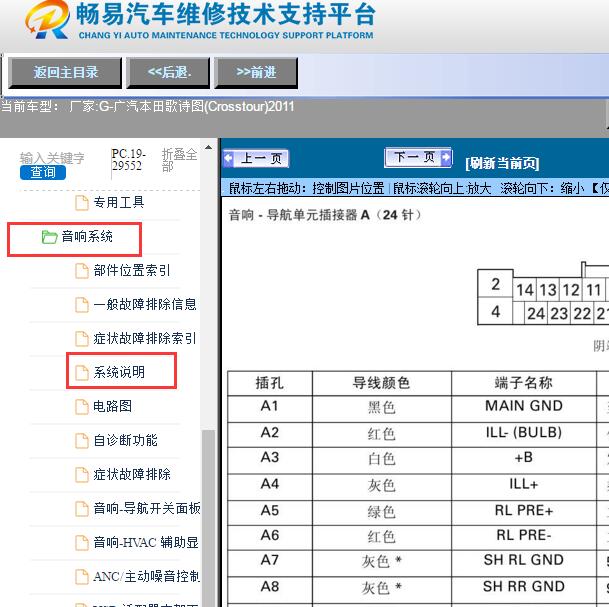The height and width of the screenshot is (607, 609).
Task: Open 部件位置索引 item
Action: [132, 270]
